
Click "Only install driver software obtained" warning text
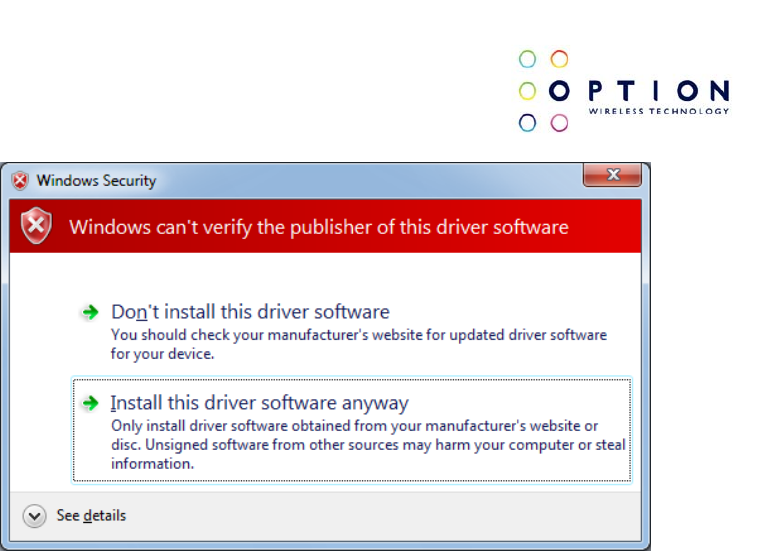(x=368, y=445)
